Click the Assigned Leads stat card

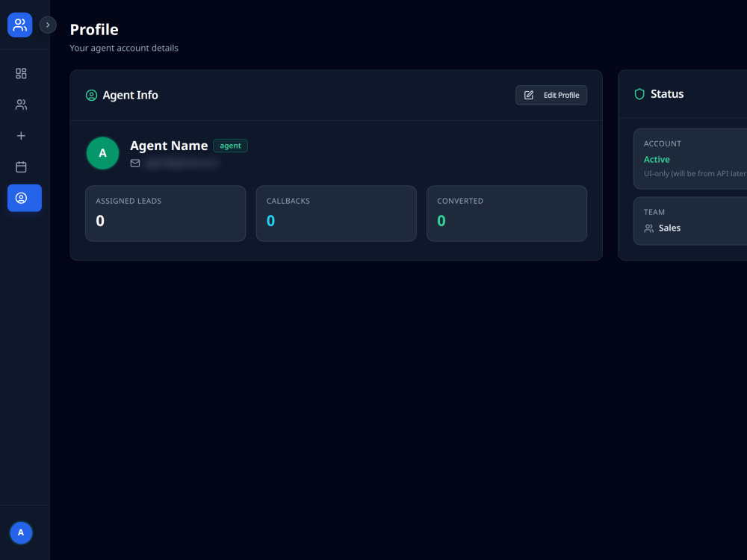point(165,214)
